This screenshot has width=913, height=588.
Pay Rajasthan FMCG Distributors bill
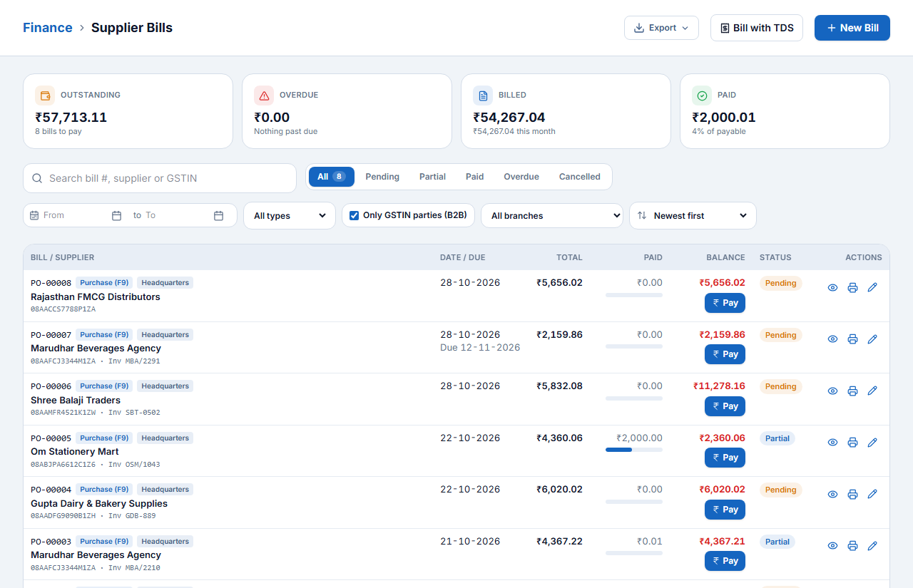tap(725, 303)
